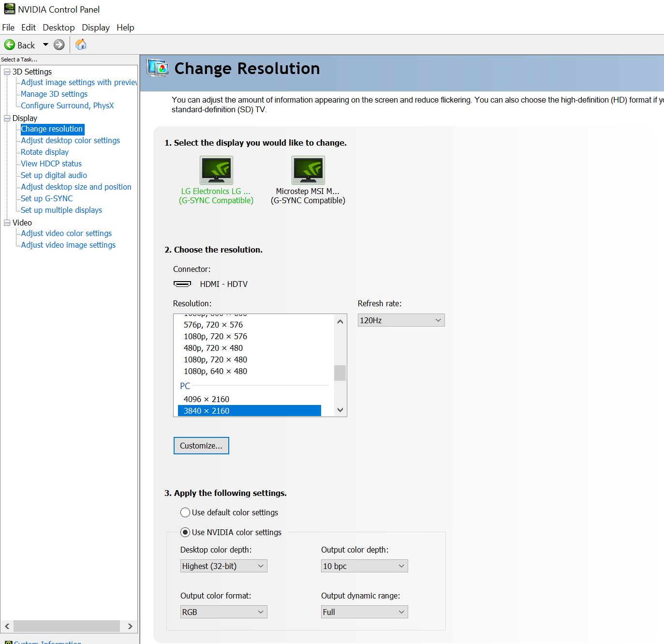The width and height of the screenshot is (664, 644).
Task: Select Use default color settings radio
Action: 185,512
